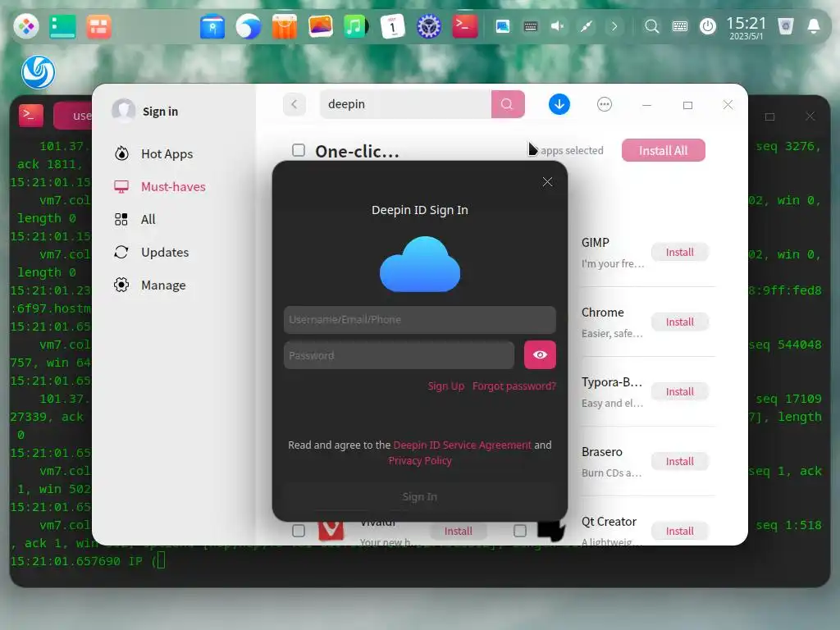Click the Install All button
The width and height of the screenshot is (840, 630).
663,151
